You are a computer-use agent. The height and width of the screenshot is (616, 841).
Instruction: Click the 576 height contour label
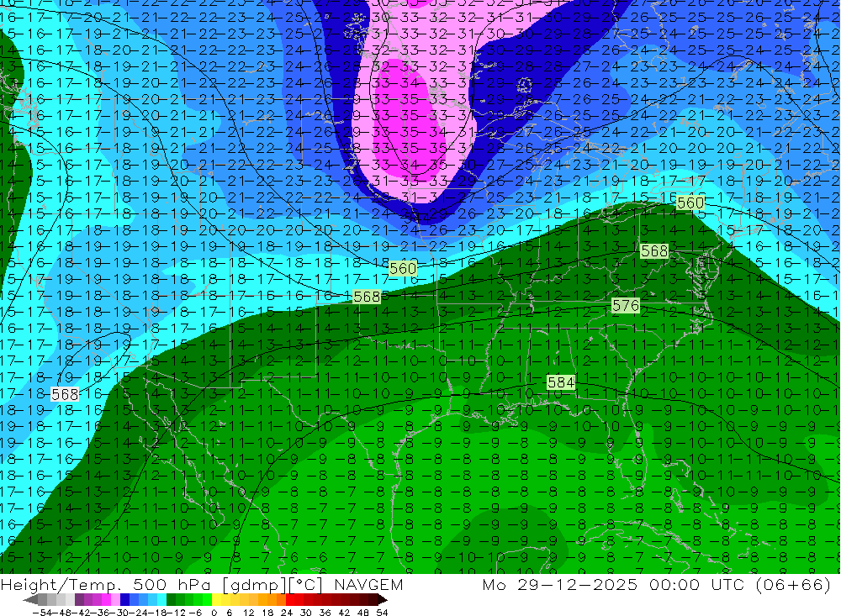(626, 306)
